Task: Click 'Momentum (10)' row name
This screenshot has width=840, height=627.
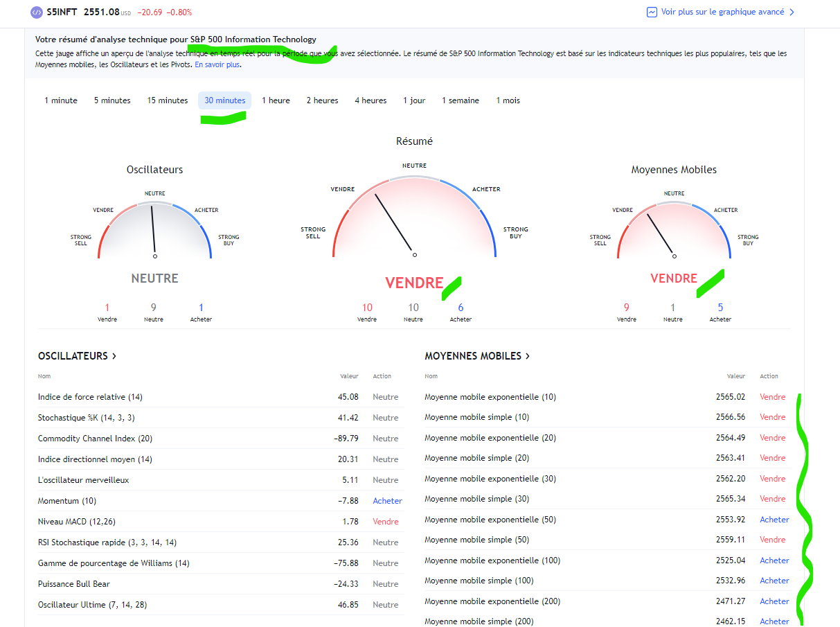Action: point(67,501)
